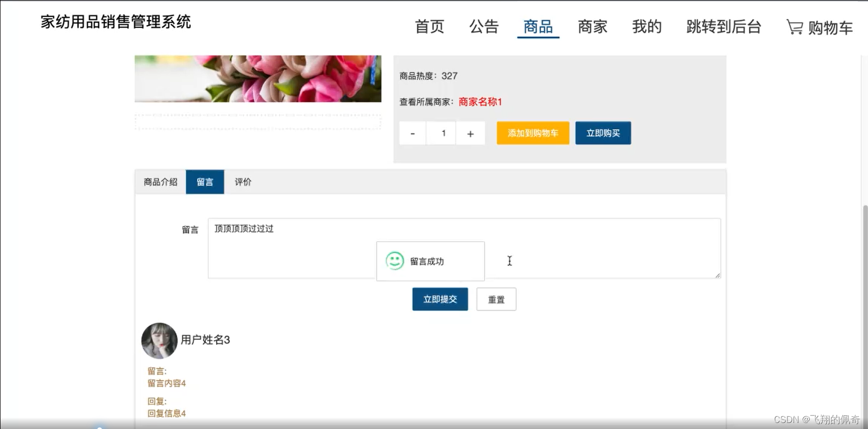Open the 公告 navigation item

point(484,27)
